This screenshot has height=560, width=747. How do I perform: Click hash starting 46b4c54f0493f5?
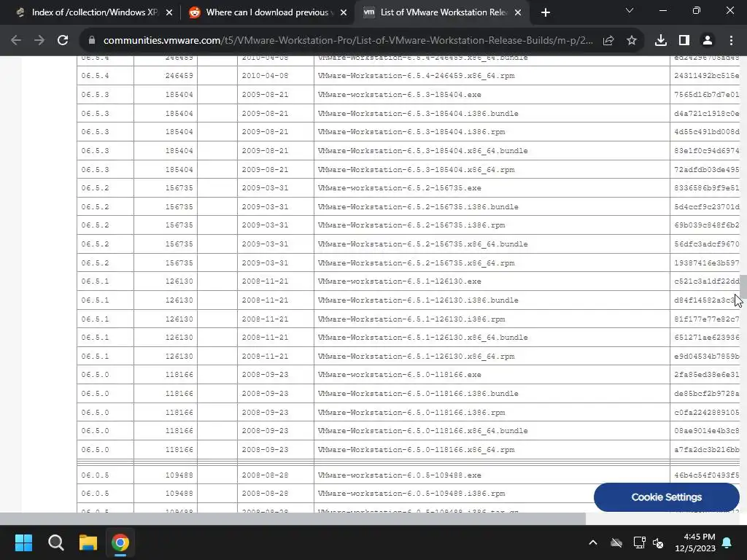[706, 475]
